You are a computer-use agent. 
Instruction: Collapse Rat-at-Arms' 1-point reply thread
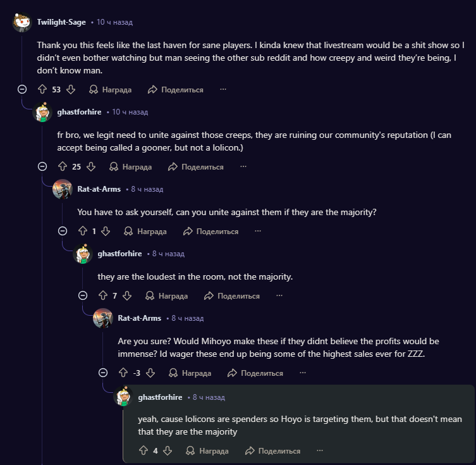63,232
